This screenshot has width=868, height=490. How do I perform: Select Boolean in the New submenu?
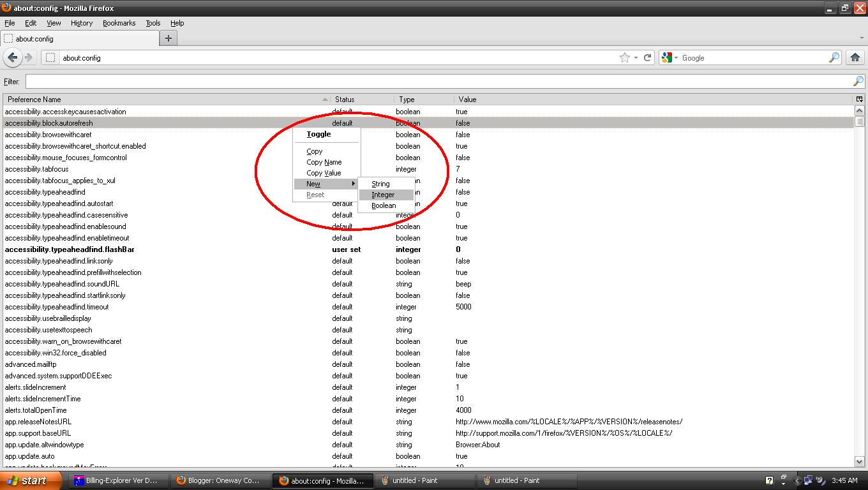(386, 205)
